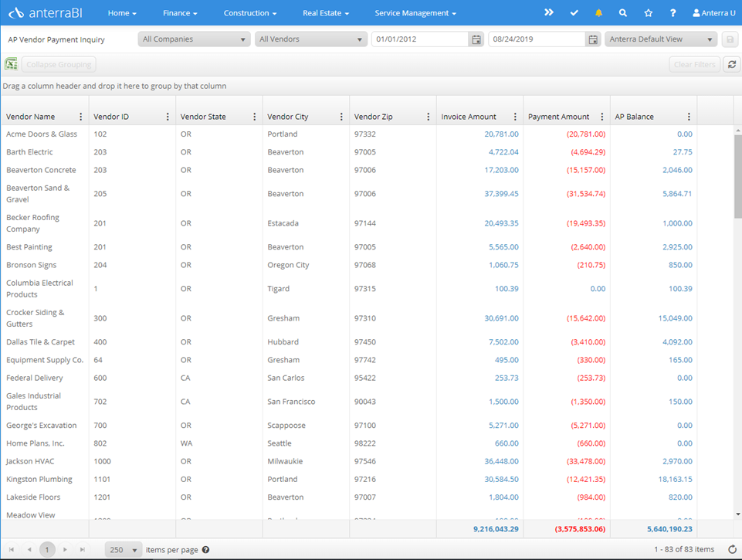Expand the All Vendors dropdown
This screenshot has height=560, width=742.
[310, 39]
